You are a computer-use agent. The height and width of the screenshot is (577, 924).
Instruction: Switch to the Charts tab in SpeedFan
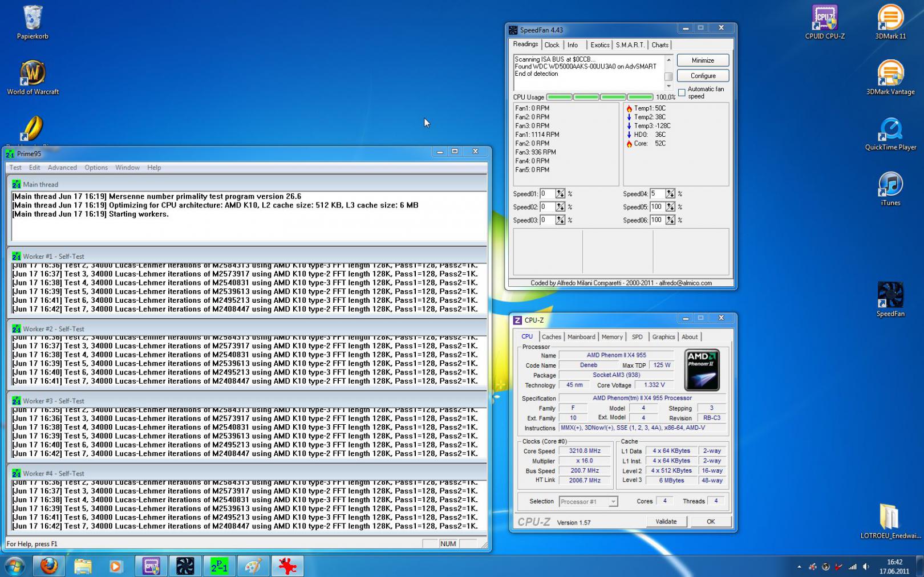[x=660, y=45]
